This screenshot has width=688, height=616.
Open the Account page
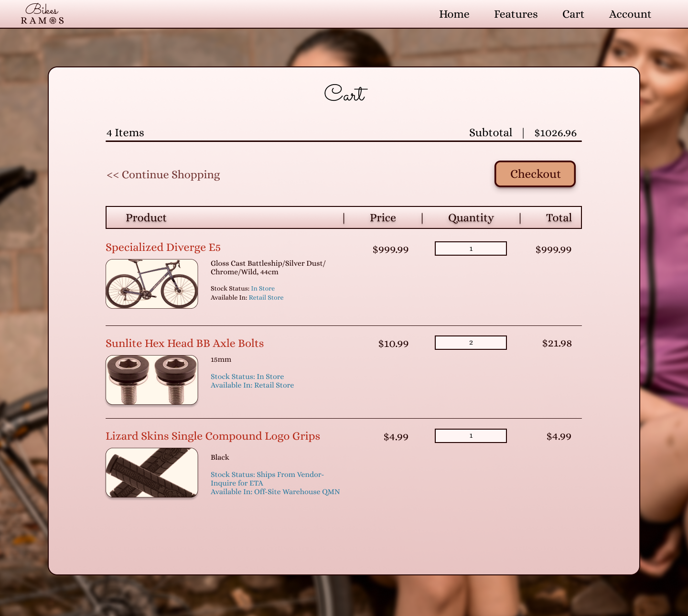pos(630,14)
